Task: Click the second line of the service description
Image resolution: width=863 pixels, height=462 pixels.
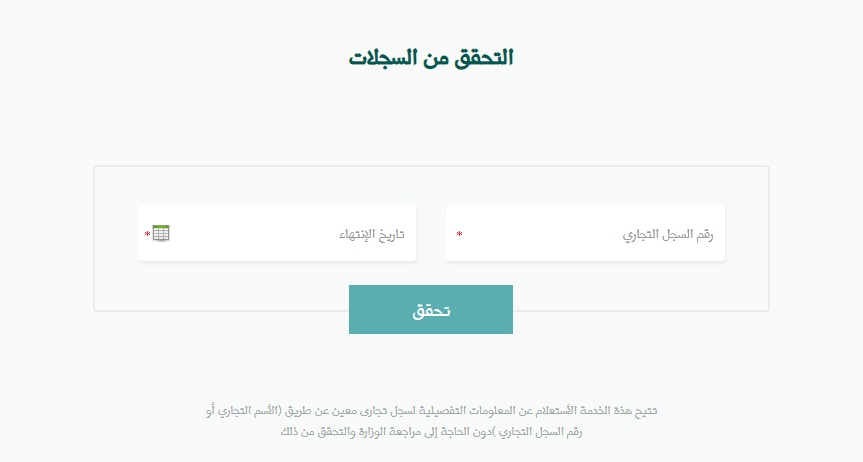Action: [431, 432]
